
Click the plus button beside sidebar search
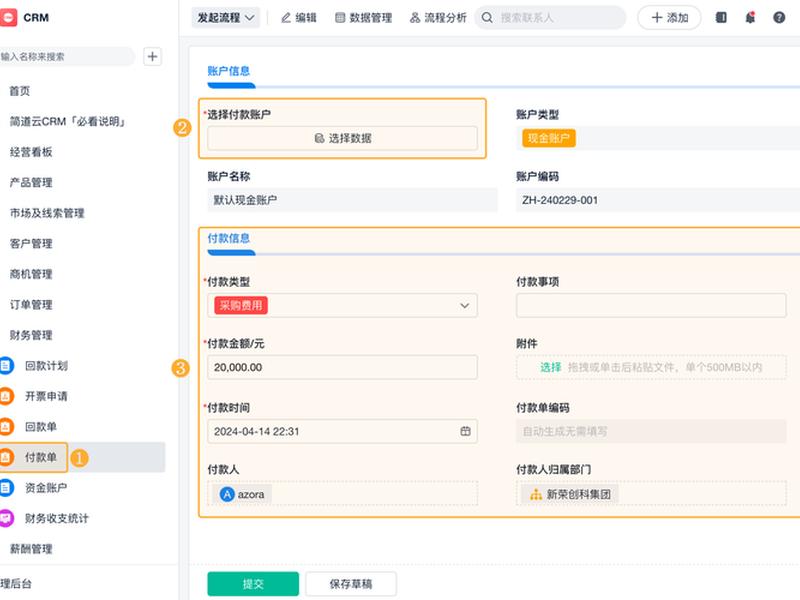click(x=152, y=57)
